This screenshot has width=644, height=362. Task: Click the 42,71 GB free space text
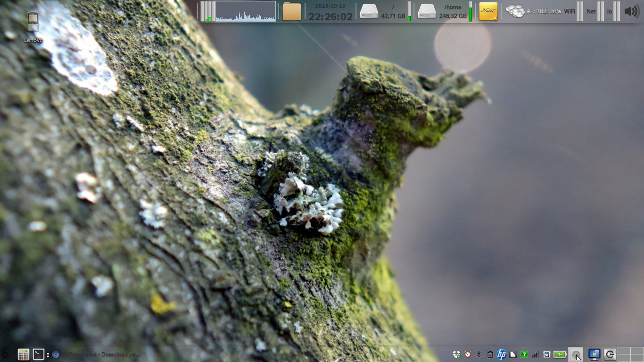click(393, 16)
